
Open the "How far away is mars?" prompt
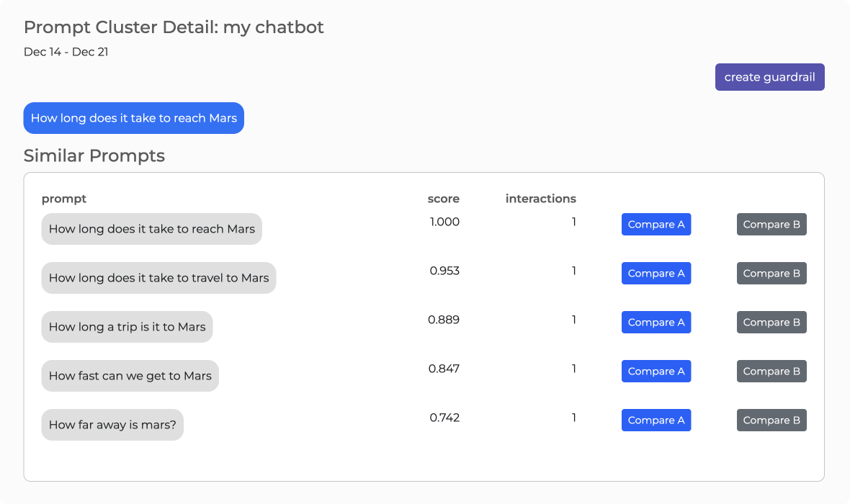[x=112, y=424]
